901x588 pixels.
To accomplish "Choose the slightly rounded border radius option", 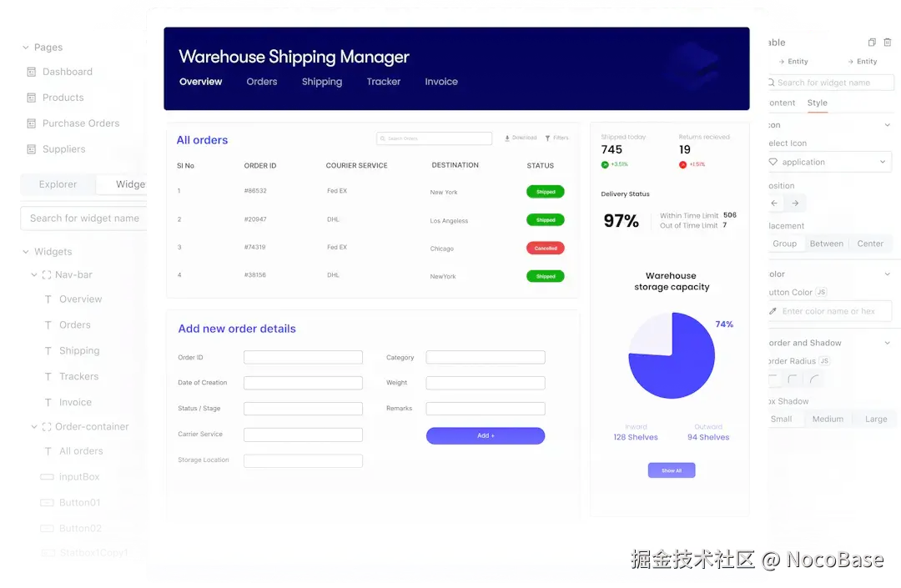I will click(793, 379).
